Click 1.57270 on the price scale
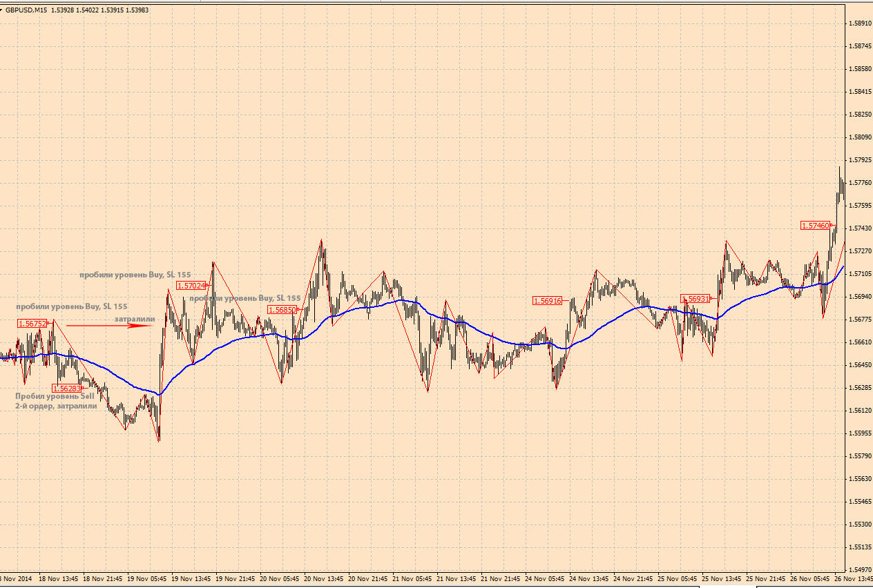This screenshot has height=588, width=873. pyautogui.click(x=858, y=251)
